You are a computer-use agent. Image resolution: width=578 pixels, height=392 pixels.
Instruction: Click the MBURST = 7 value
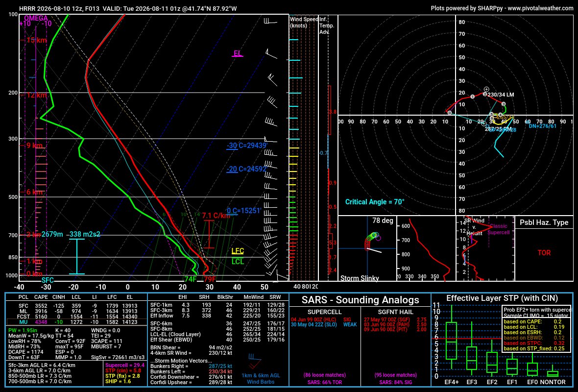coord(106,346)
